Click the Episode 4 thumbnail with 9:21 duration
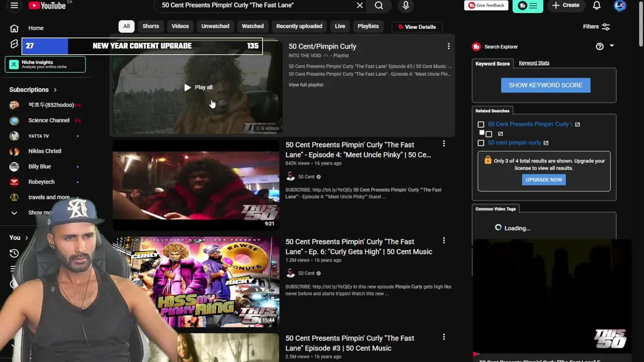 [196, 185]
